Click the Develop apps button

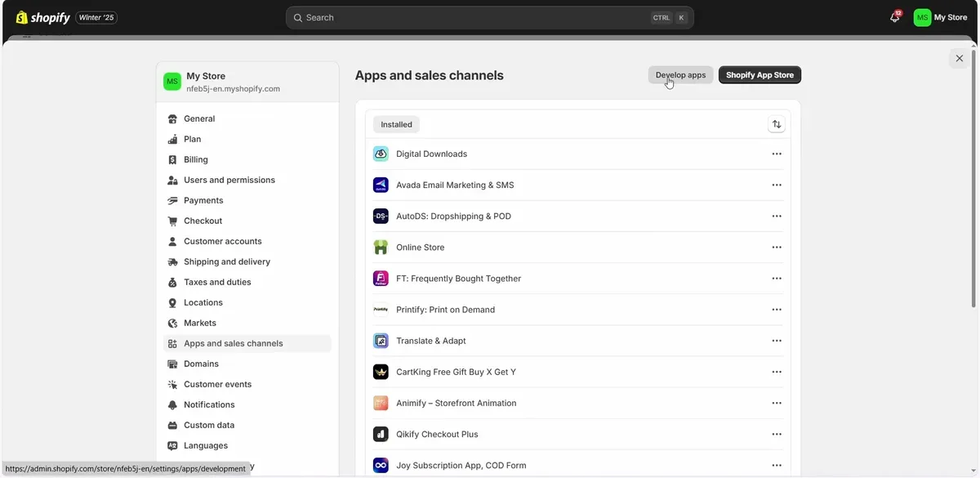680,75
